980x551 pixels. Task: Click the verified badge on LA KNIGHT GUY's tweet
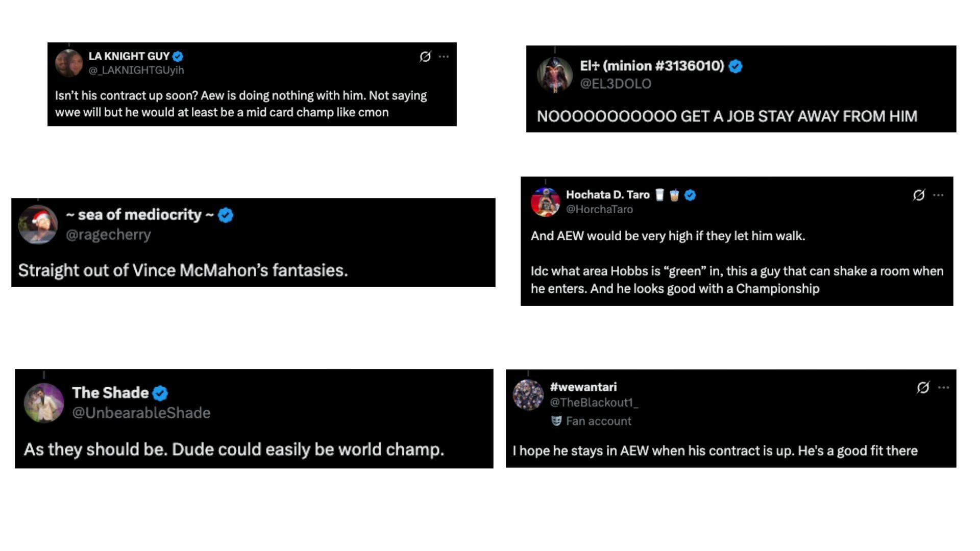[x=177, y=57]
